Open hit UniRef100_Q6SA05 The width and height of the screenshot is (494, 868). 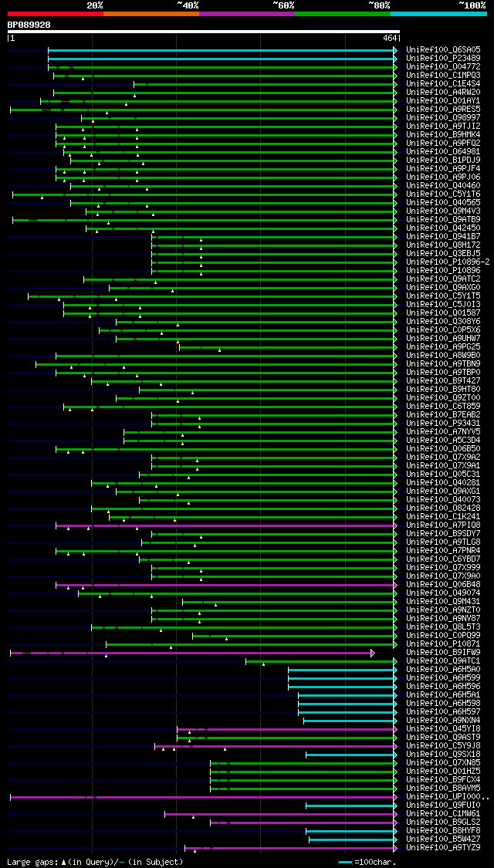(443, 50)
